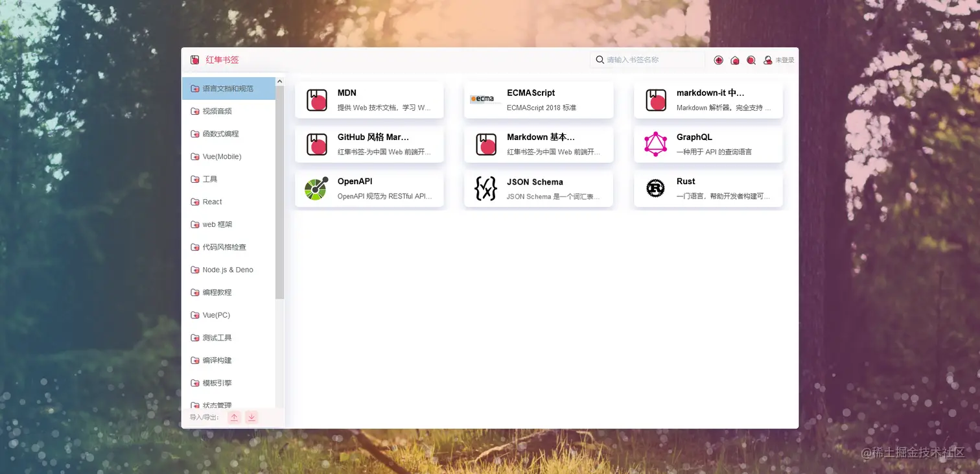Click folder icon beside React
This screenshot has height=474, width=980.
pos(194,202)
